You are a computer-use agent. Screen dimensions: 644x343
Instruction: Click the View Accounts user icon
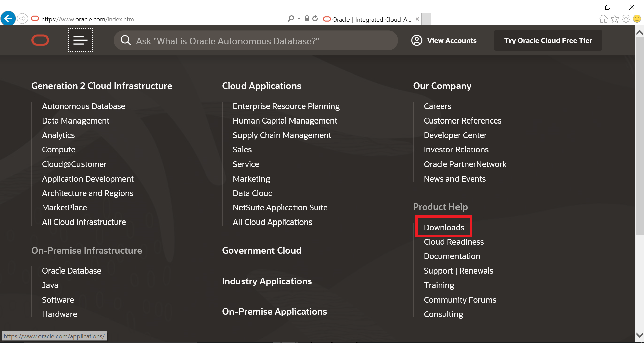pyautogui.click(x=417, y=40)
